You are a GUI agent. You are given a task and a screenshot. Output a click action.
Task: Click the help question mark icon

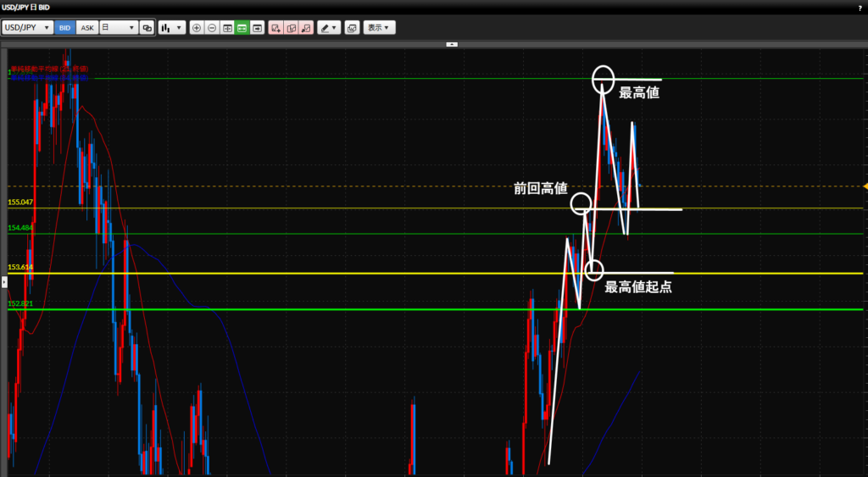860,8
